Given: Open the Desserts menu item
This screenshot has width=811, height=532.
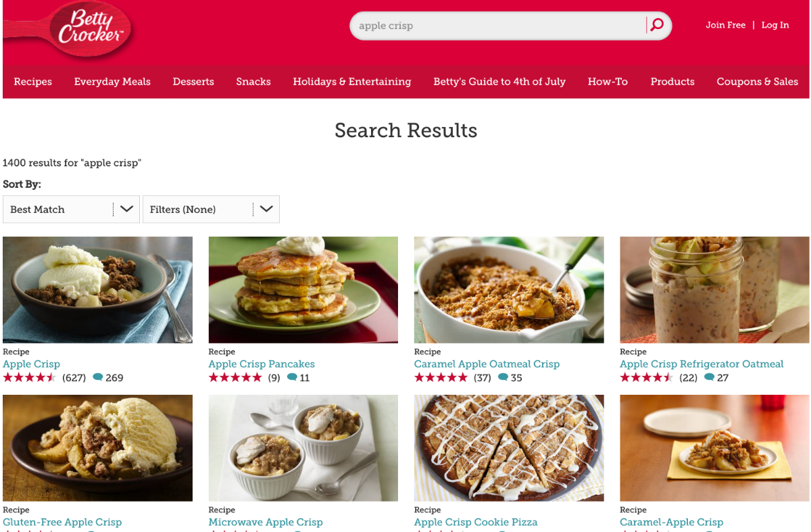Looking at the screenshot, I should pyautogui.click(x=193, y=82).
